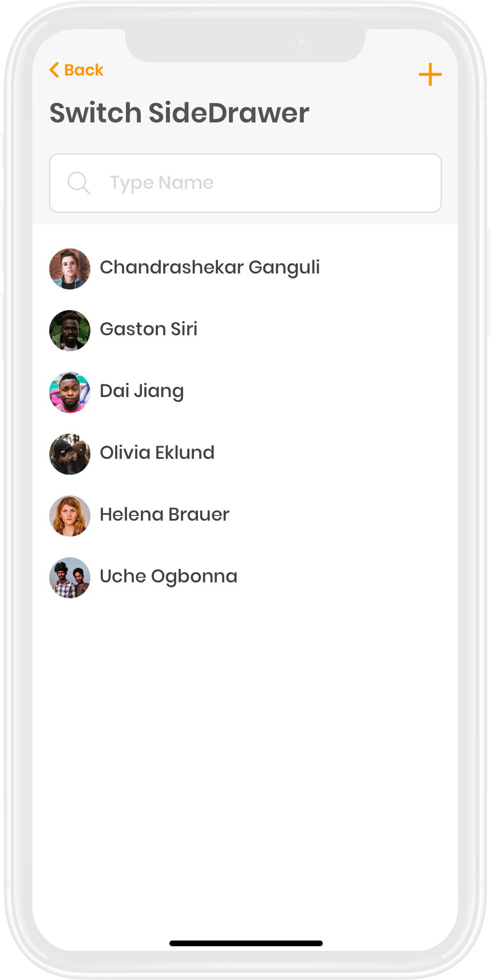491x980 pixels.
Task: Click Olivia Eklund's profile photo
Action: 70,454
